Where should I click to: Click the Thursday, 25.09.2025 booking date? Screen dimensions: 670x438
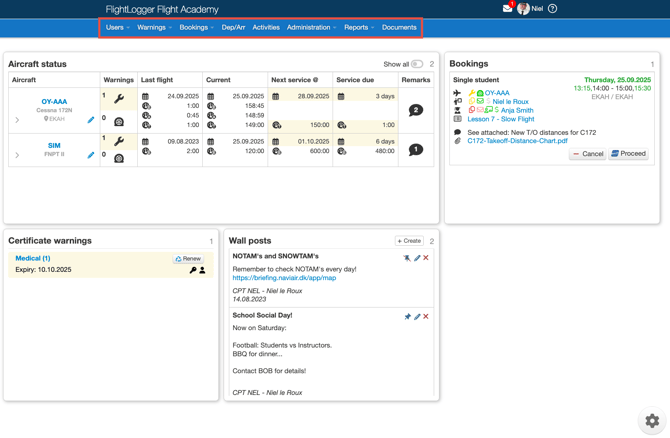pyautogui.click(x=617, y=80)
